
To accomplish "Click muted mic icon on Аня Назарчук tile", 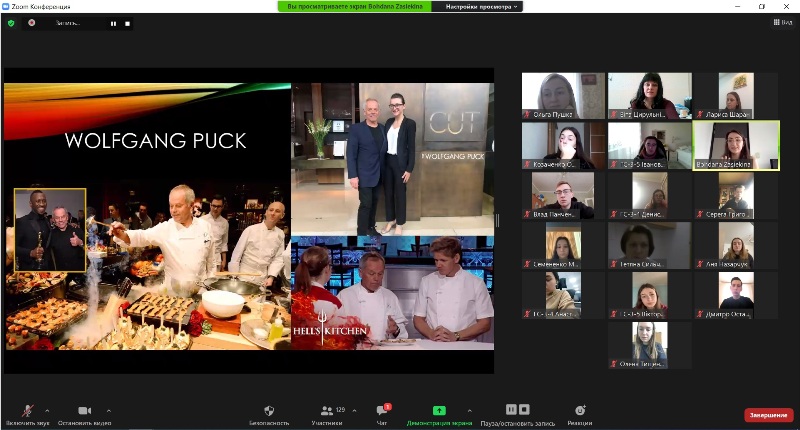I will pos(701,264).
